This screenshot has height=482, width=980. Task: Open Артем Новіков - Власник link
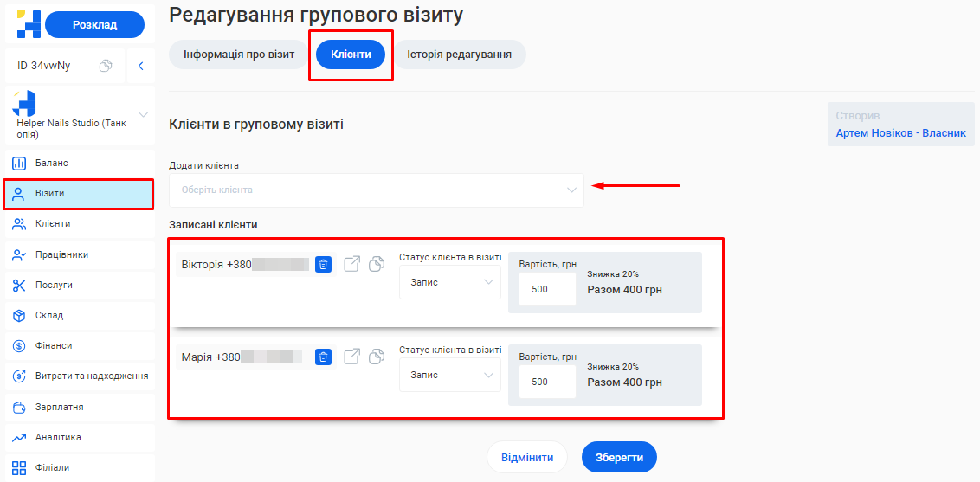(900, 134)
